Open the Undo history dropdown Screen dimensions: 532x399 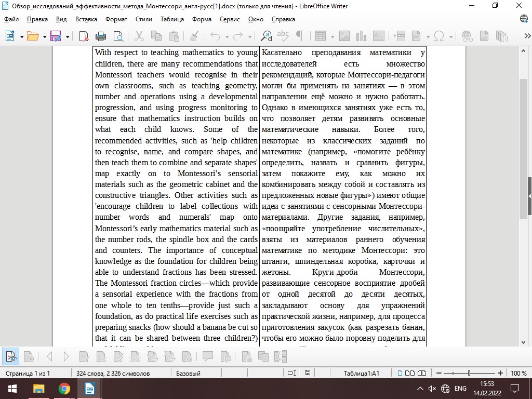click(227, 36)
